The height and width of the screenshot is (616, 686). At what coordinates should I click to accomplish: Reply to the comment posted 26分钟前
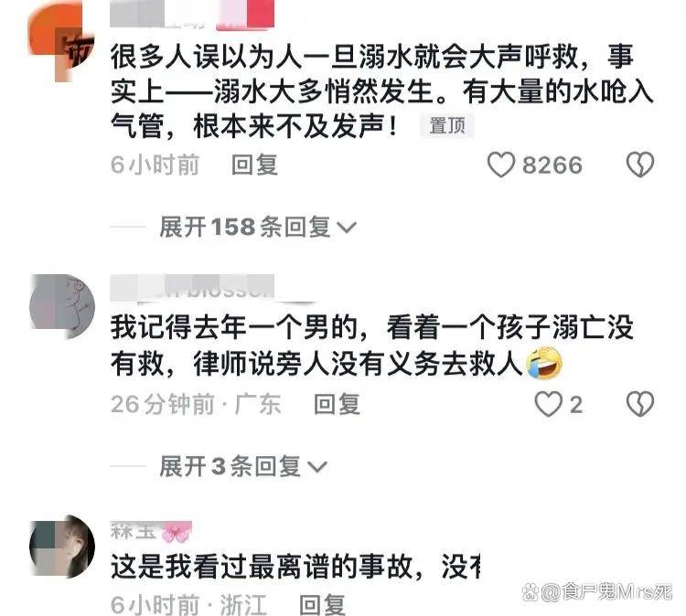337,404
